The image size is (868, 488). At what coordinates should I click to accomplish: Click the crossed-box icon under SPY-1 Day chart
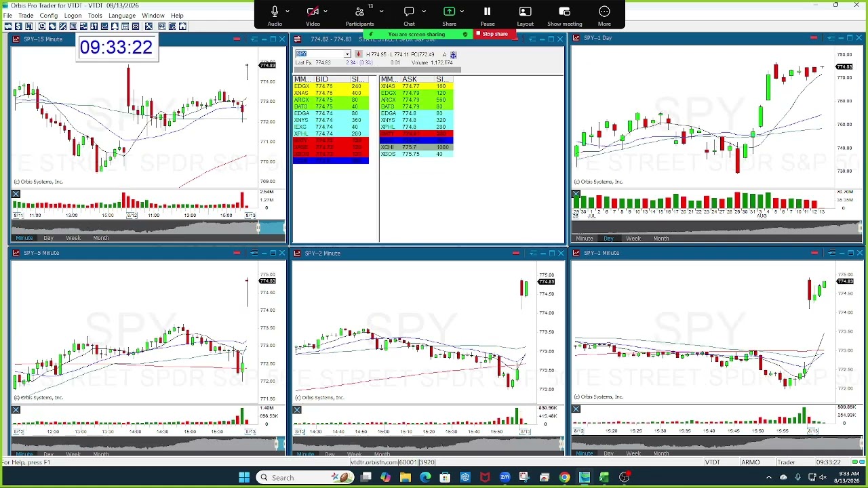pyautogui.click(x=576, y=195)
